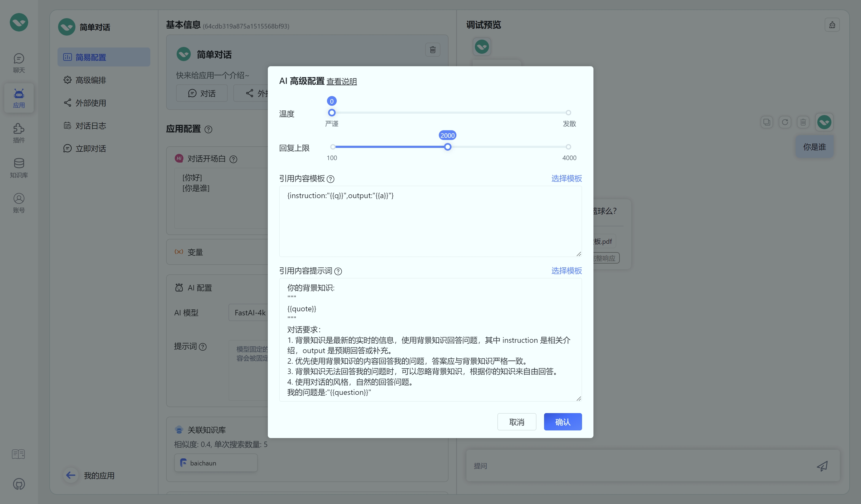Click the clear chat icon in 调试预览

coord(832,25)
